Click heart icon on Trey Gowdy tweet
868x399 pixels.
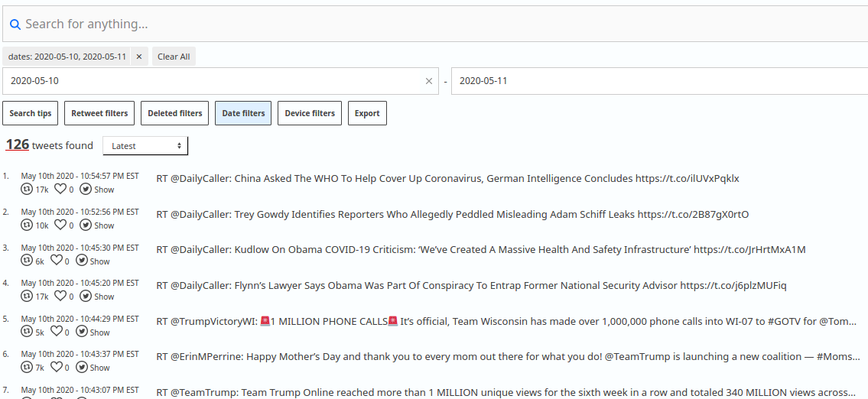coord(60,225)
